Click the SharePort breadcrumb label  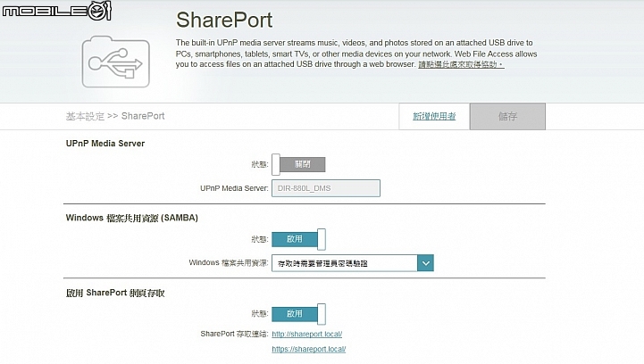143,116
